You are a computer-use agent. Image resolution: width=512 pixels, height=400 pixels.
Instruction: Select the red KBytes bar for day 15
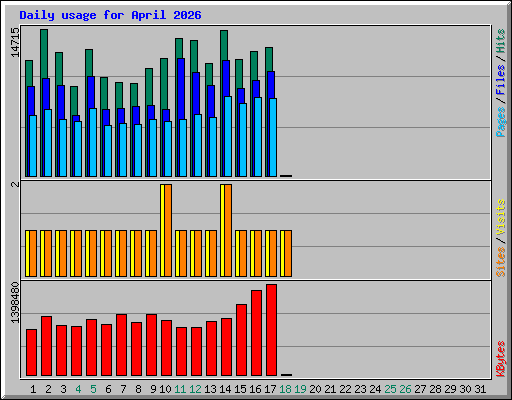(241, 340)
